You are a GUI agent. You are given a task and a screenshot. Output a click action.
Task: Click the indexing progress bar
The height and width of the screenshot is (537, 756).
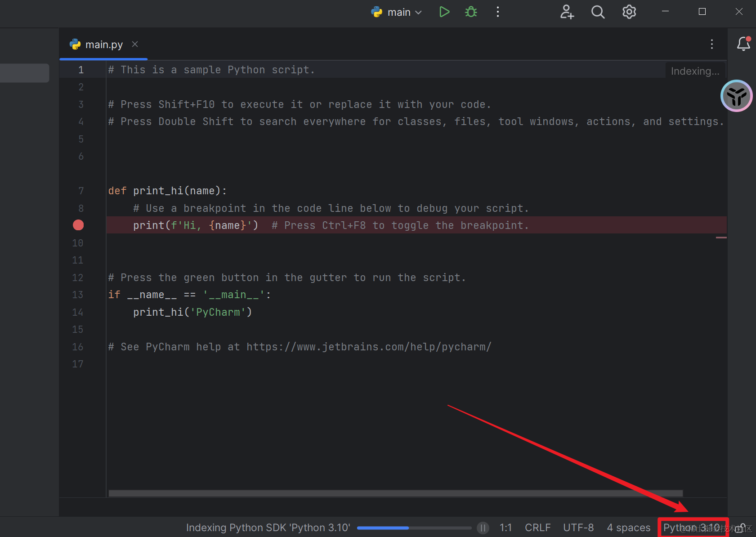point(414,528)
